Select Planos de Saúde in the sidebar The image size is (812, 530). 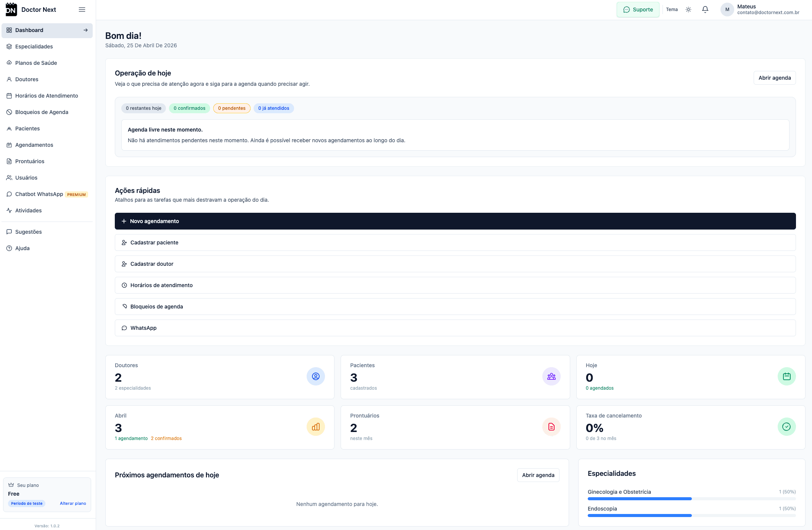36,63
